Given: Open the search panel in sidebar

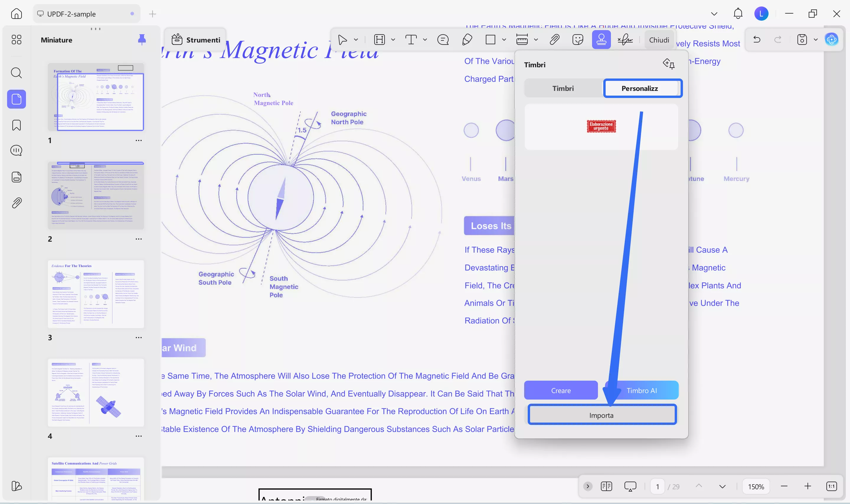Looking at the screenshot, I should [16, 73].
